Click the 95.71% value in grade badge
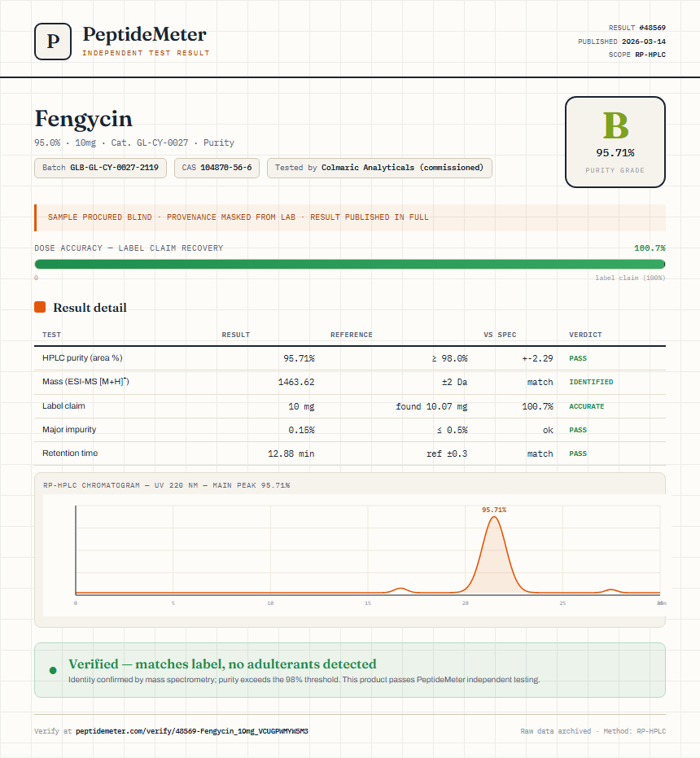Image resolution: width=700 pixels, height=758 pixels. [615, 153]
